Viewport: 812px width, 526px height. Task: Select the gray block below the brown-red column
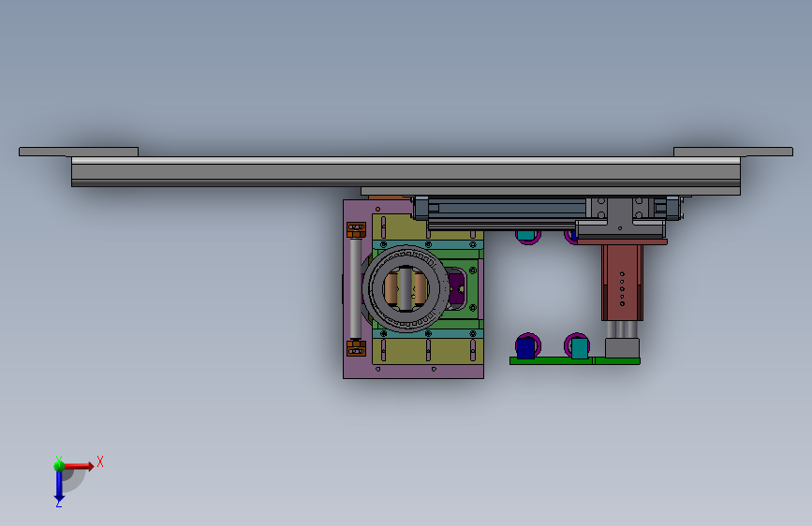tap(622, 348)
